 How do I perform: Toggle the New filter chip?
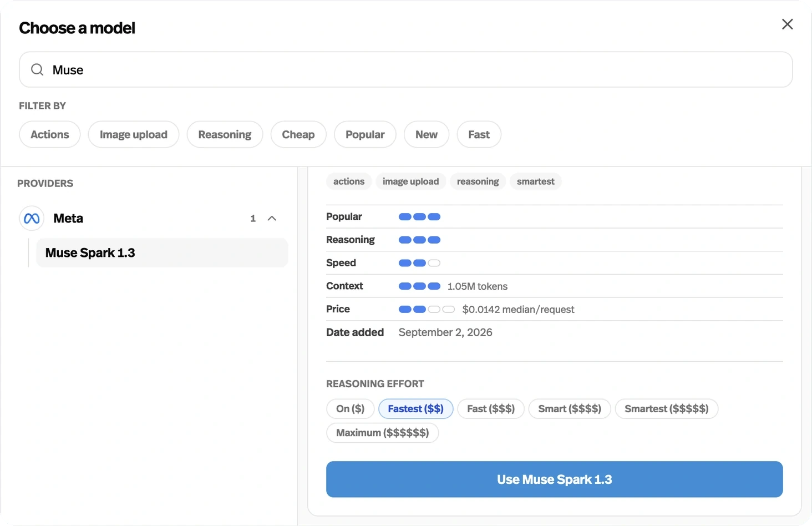coord(427,134)
